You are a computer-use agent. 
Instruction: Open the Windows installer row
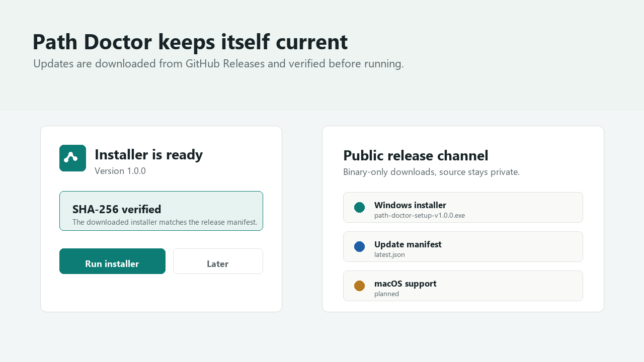(463, 207)
